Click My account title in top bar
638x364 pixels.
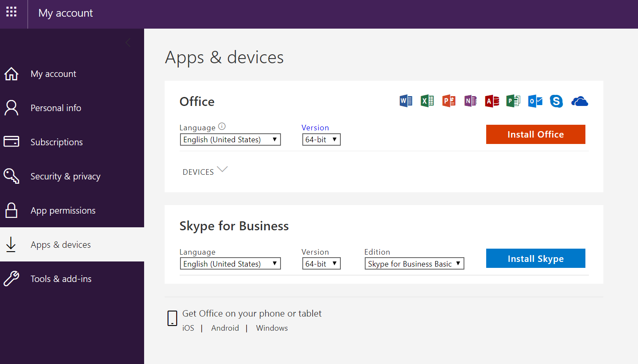65,13
